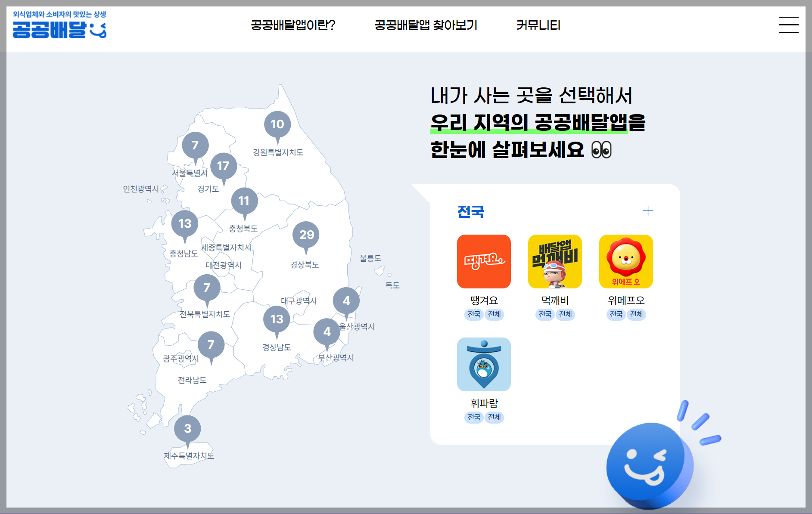Click the 공공배달앱 찾아보기 link

[426, 25]
